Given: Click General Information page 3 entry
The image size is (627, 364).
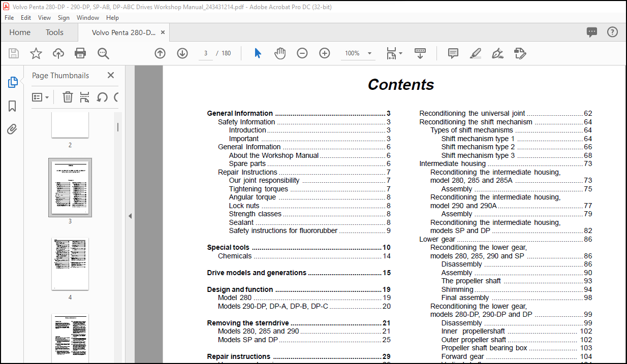Looking at the screenshot, I should [x=299, y=113].
